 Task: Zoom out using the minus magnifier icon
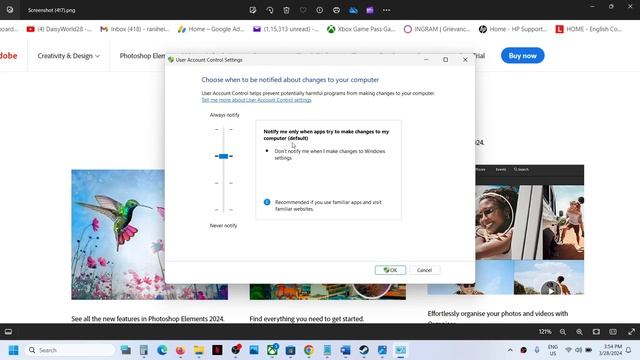point(563,332)
